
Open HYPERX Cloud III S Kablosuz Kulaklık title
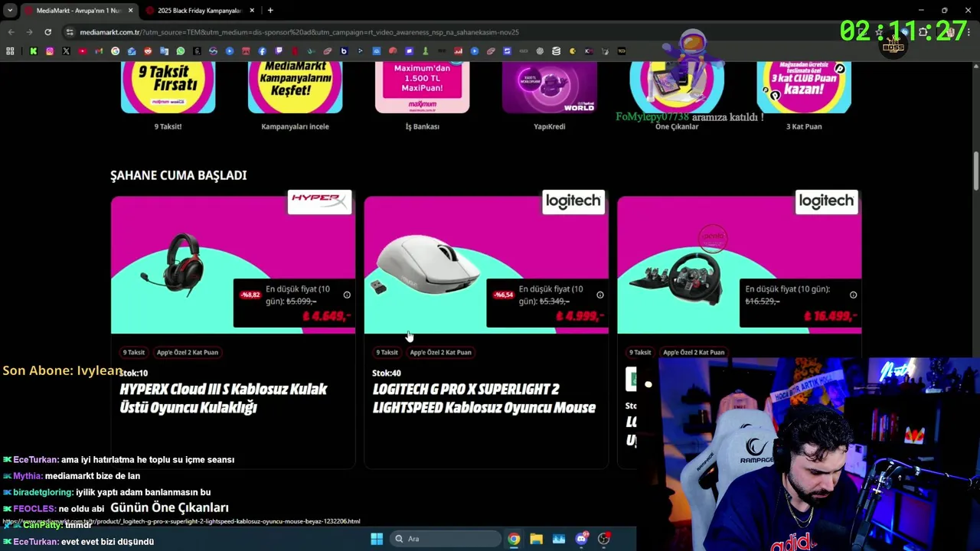[224, 398]
